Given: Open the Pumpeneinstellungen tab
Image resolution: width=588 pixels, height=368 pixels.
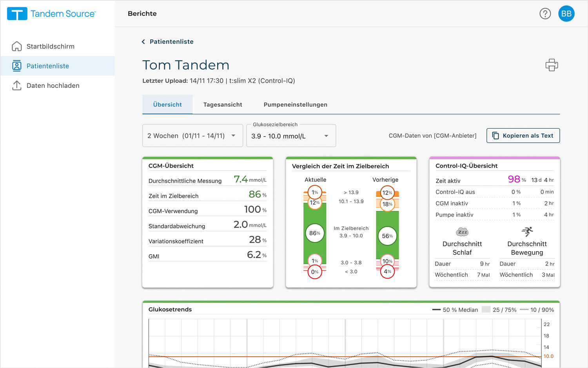Looking at the screenshot, I should (296, 104).
